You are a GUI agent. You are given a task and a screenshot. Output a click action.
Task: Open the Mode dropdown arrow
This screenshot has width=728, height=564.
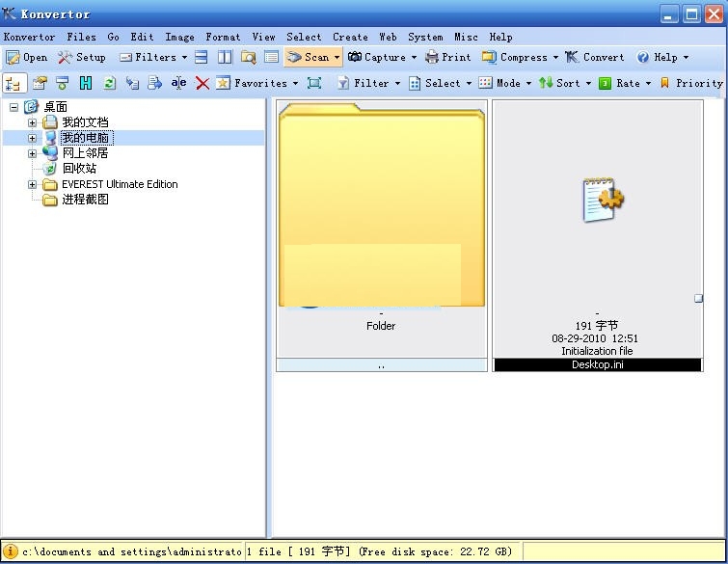(528, 84)
